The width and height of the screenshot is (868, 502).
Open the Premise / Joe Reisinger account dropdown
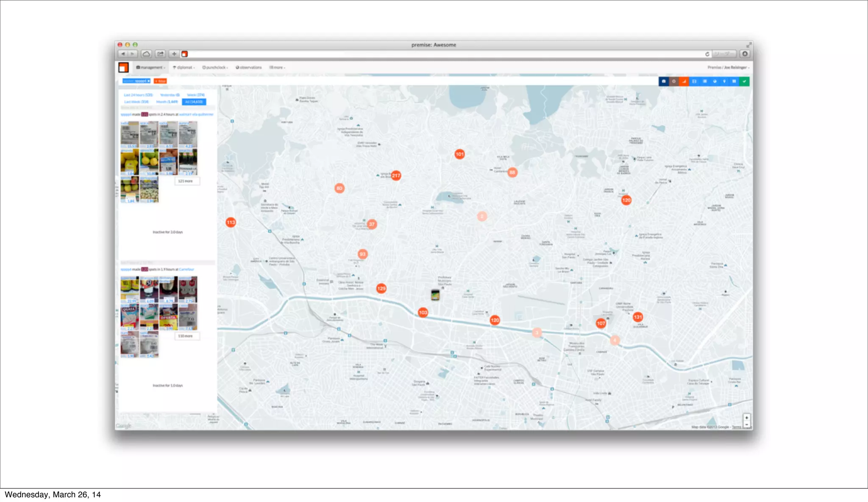728,67
